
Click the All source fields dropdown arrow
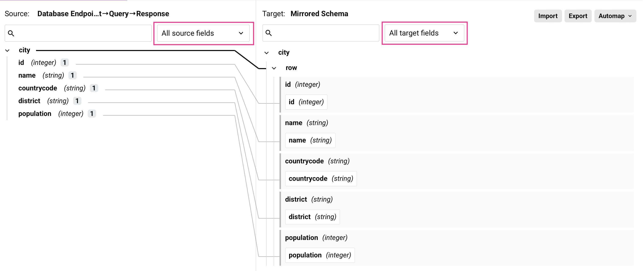(241, 33)
